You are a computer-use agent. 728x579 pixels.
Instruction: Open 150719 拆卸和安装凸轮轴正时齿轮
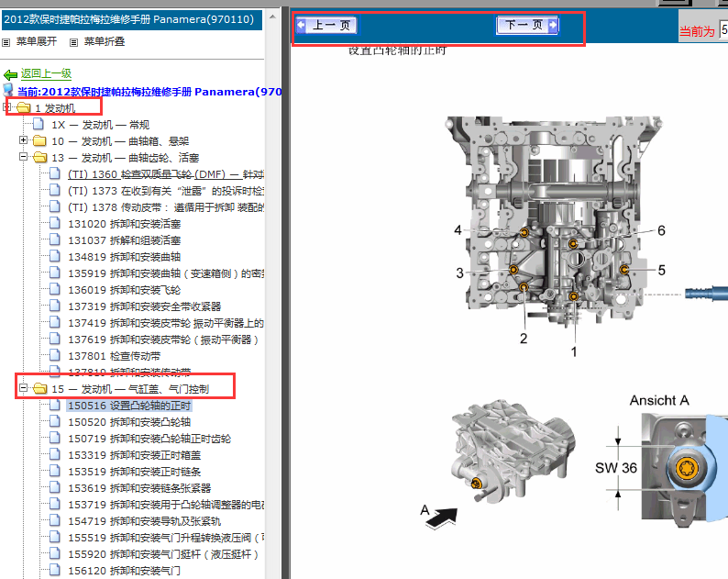(149, 439)
